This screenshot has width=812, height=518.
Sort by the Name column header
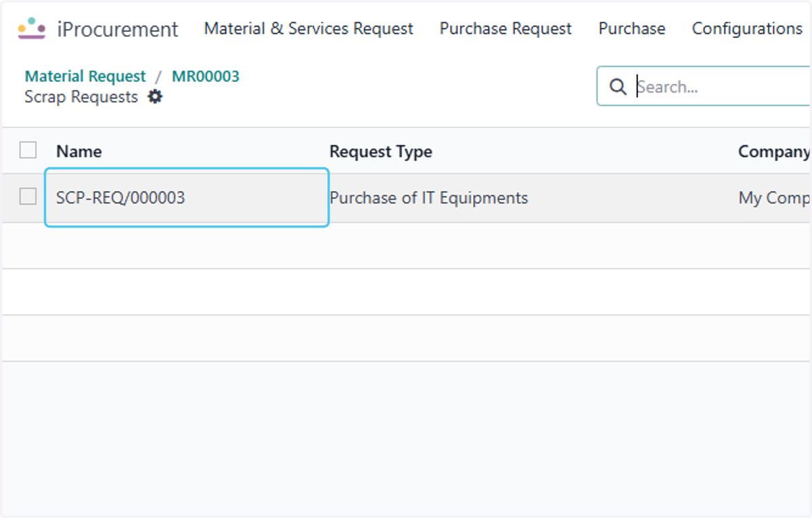tap(78, 151)
